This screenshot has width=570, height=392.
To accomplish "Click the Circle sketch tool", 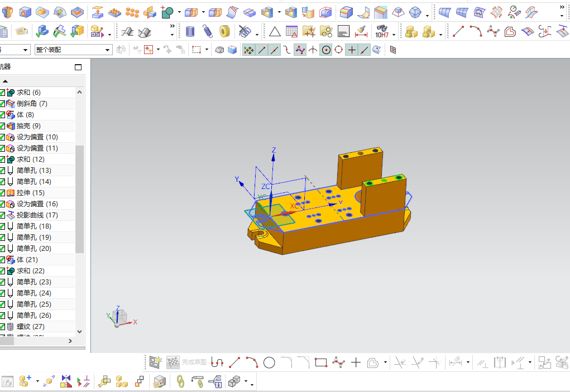I will 269,362.
